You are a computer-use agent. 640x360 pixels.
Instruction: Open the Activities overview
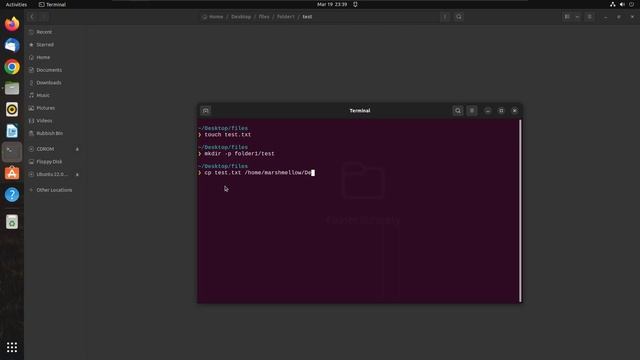point(16,4)
